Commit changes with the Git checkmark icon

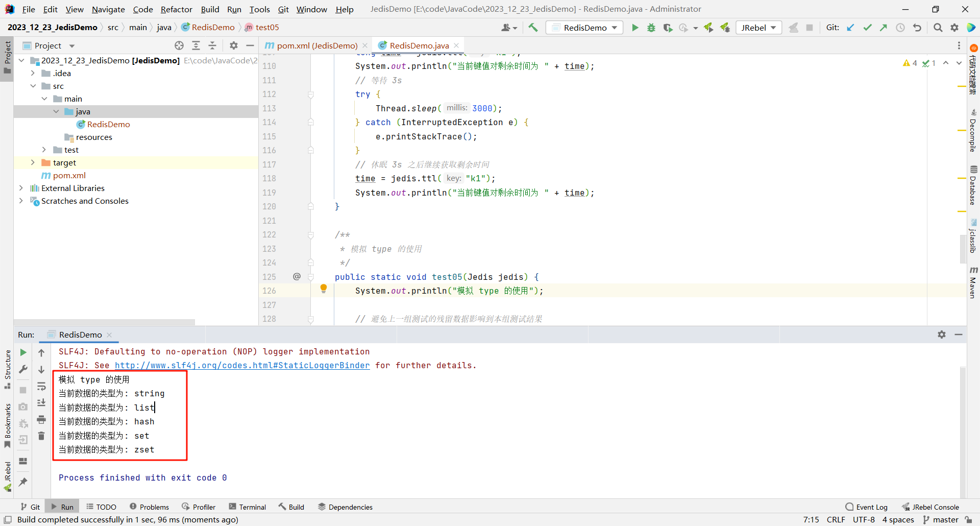pos(867,28)
